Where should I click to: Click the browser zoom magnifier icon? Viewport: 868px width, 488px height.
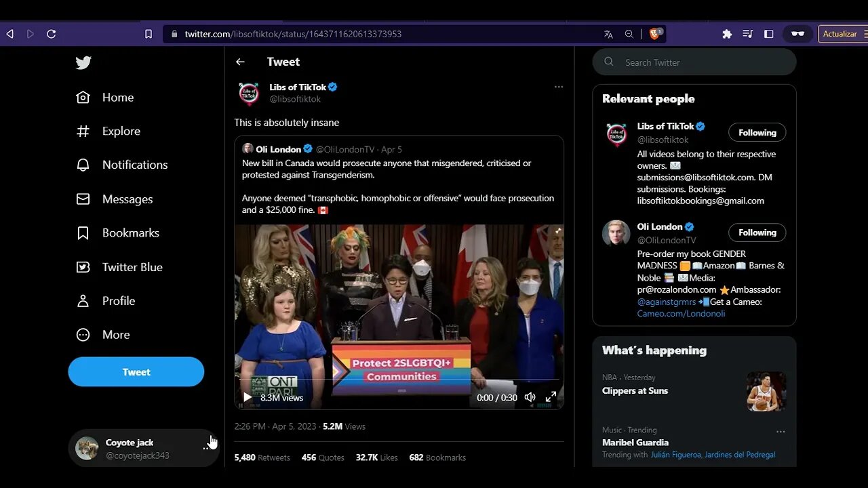click(x=629, y=34)
